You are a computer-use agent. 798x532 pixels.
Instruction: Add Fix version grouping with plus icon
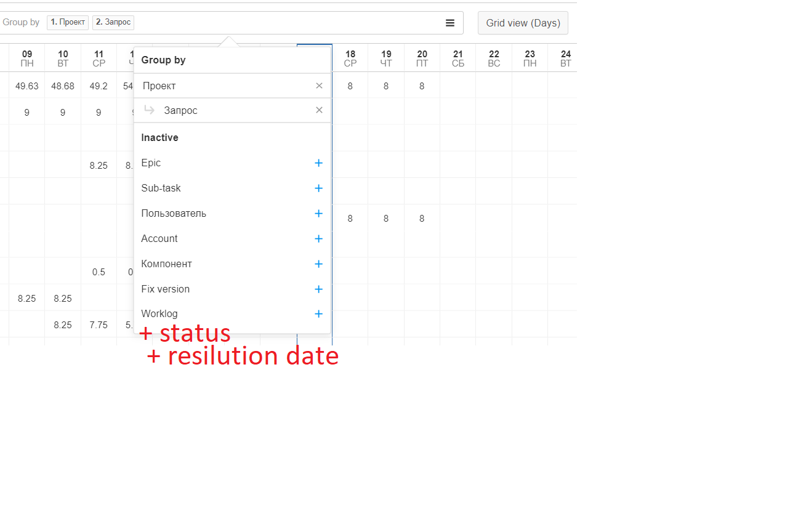point(318,289)
